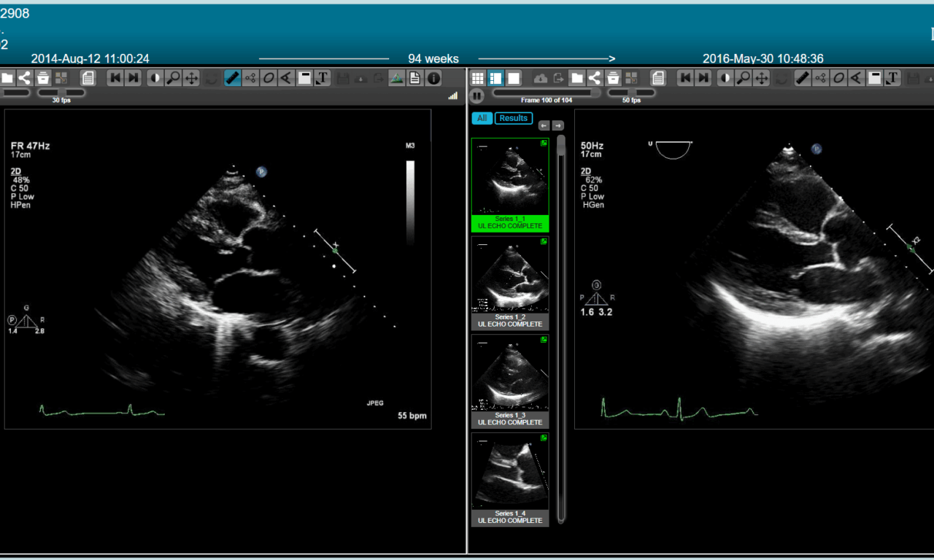Toggle contrast invert in right viewer toolbar
The width and height of the screenshot is (934, 560).
tap(725, 78)
